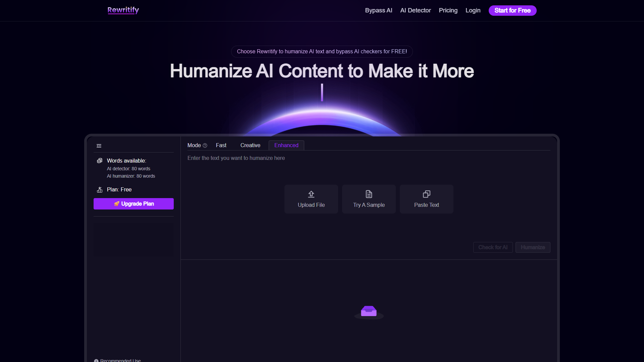This screenshot has width=644, height=362.
Task: Click the 'AI detector: 80 words' text
Action: point(128,169)
